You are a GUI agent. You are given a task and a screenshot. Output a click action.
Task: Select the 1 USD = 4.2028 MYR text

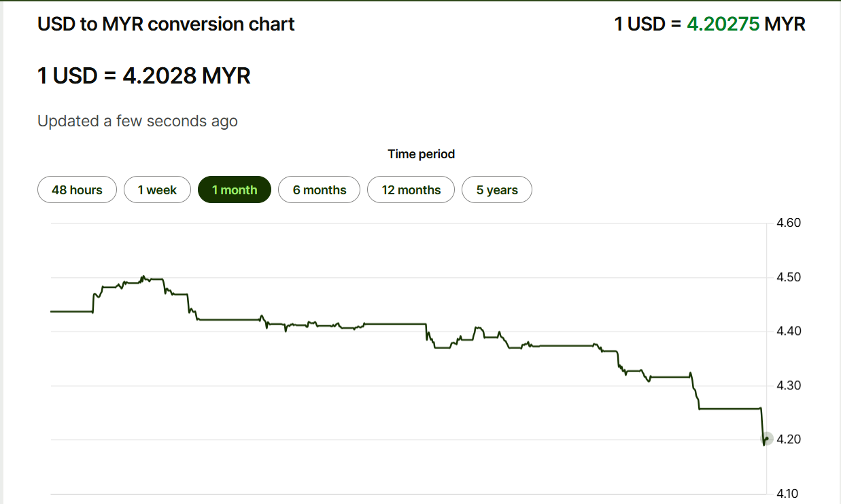(x=144, y=75)
